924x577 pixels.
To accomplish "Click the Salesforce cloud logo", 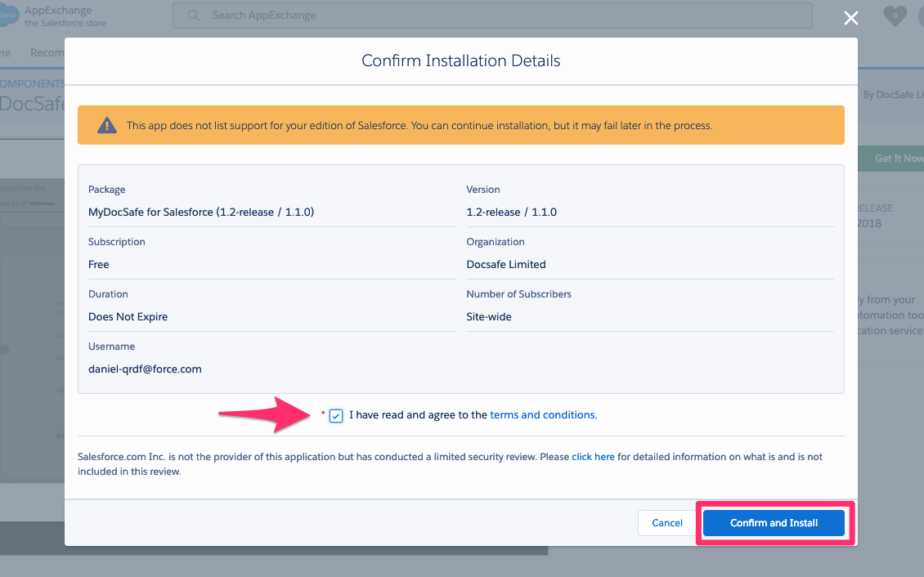I will 7,16.
